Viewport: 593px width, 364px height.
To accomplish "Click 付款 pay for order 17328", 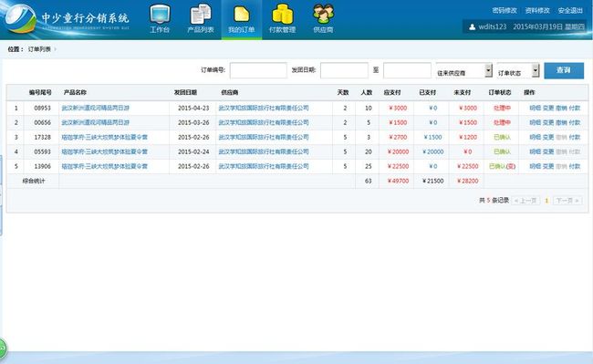I will tap(575, 137).
